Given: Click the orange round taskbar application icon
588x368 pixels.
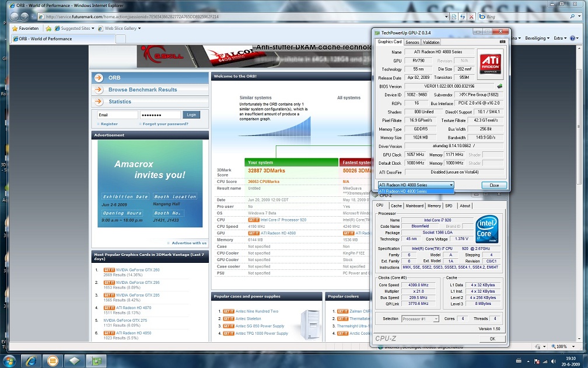Looking at the screenshot, I should pos(52,361).
